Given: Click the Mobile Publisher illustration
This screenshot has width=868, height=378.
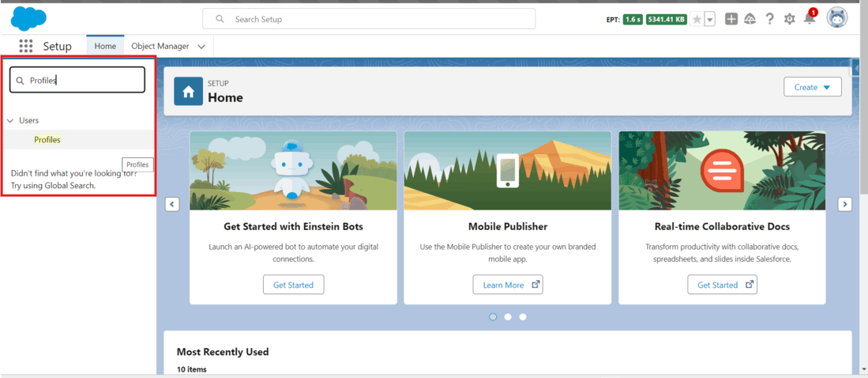Looking at the screenshot, I should pos(508,171).
